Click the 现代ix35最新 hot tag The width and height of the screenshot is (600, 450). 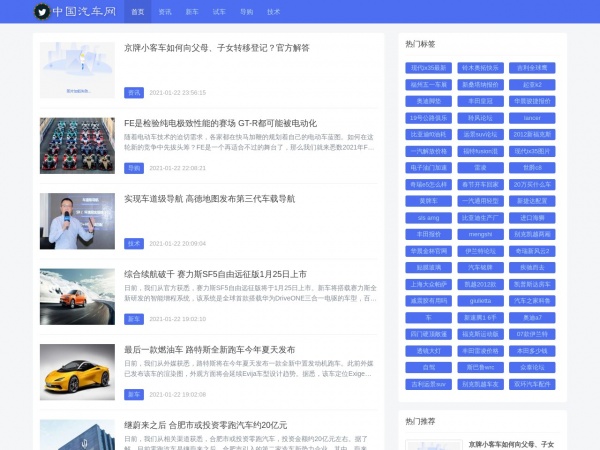point(429,68)
